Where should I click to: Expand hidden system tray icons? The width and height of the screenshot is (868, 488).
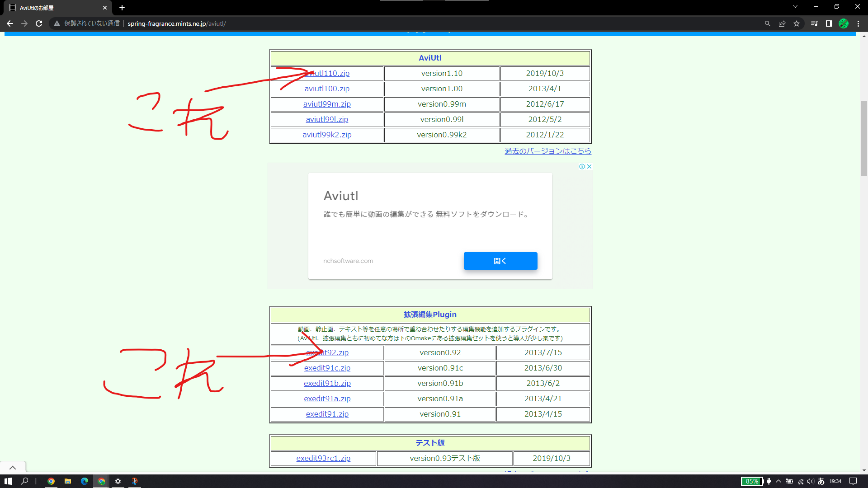tap(778, 481)
